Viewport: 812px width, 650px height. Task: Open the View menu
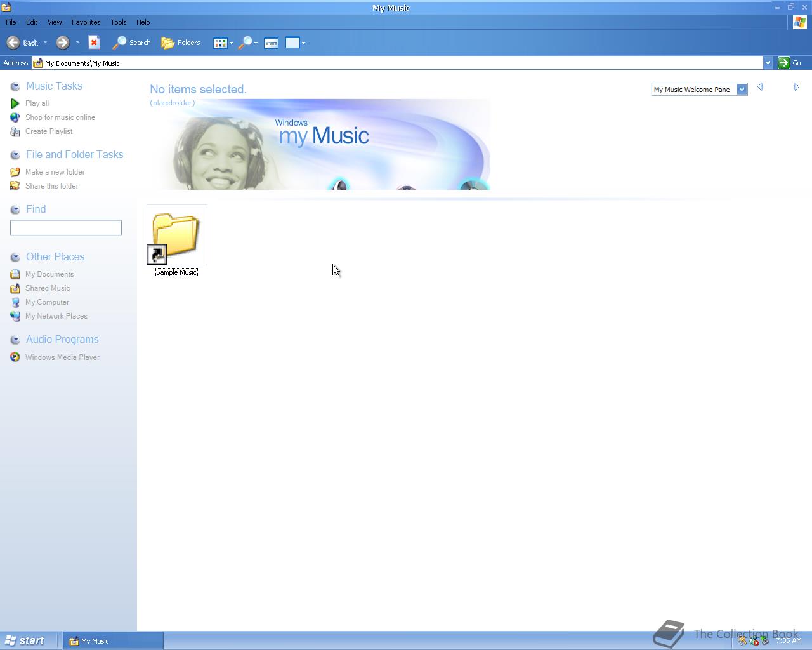[55, 22]
